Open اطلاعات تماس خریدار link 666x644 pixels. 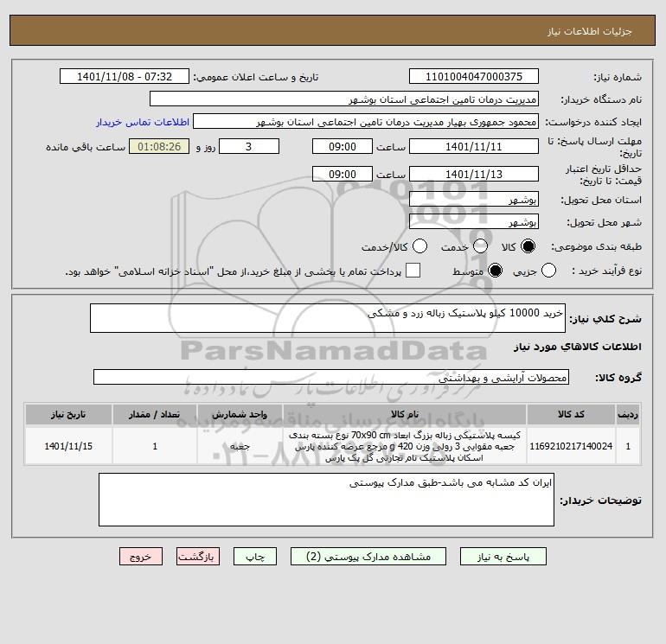[143, 122]
